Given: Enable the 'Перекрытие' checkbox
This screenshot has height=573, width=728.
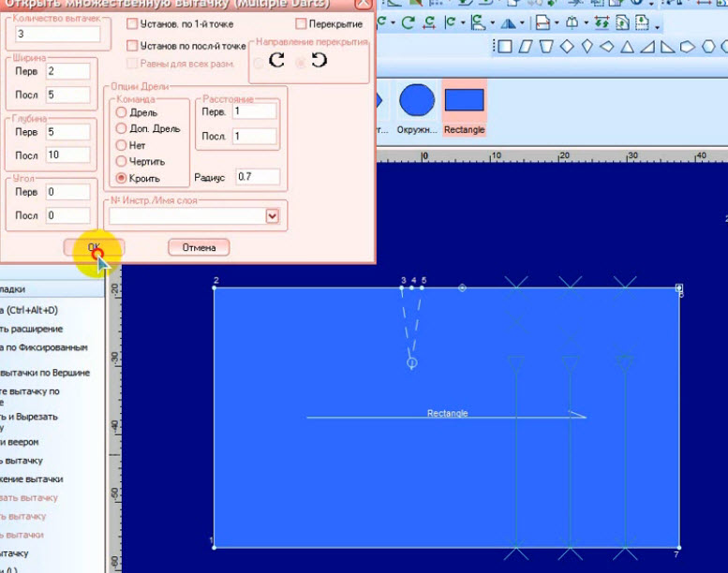Looking at the screenshot, I should (301, 23).
